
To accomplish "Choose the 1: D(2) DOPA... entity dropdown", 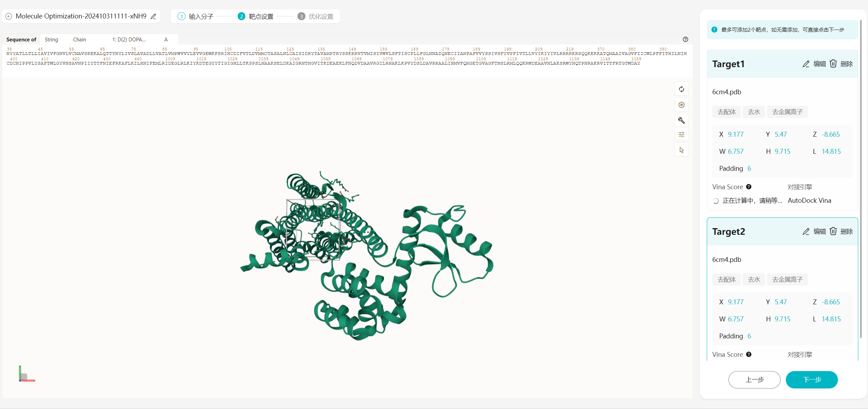I will point(129,40).
